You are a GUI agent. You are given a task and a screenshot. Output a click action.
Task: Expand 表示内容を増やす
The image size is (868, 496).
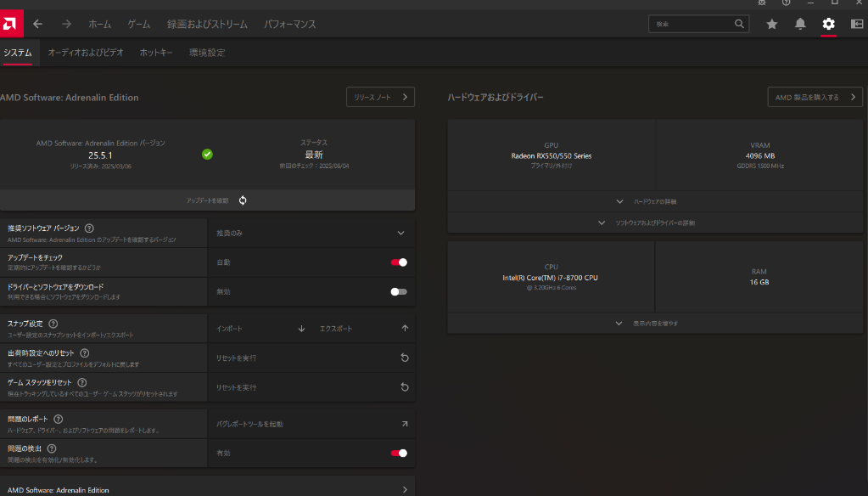pos(655,323)
